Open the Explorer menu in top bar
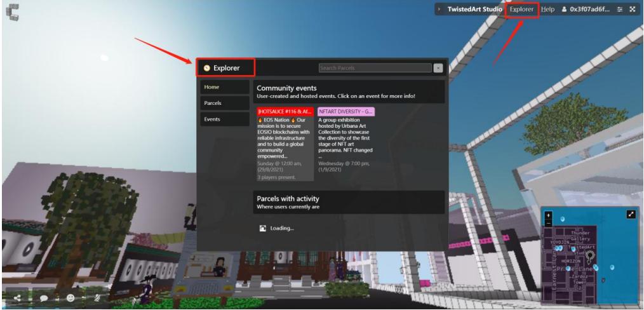This screenshot has height=310, width=644. coord(521,10)
